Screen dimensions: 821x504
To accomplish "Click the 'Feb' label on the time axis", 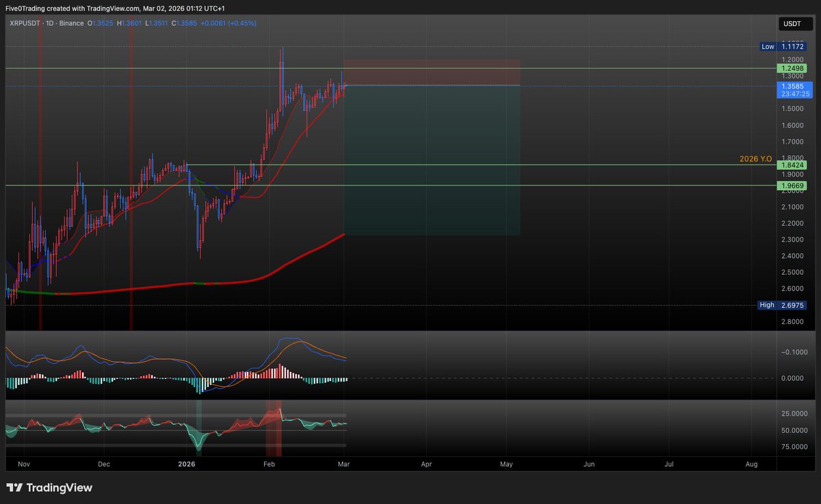I will pos(269,464).
